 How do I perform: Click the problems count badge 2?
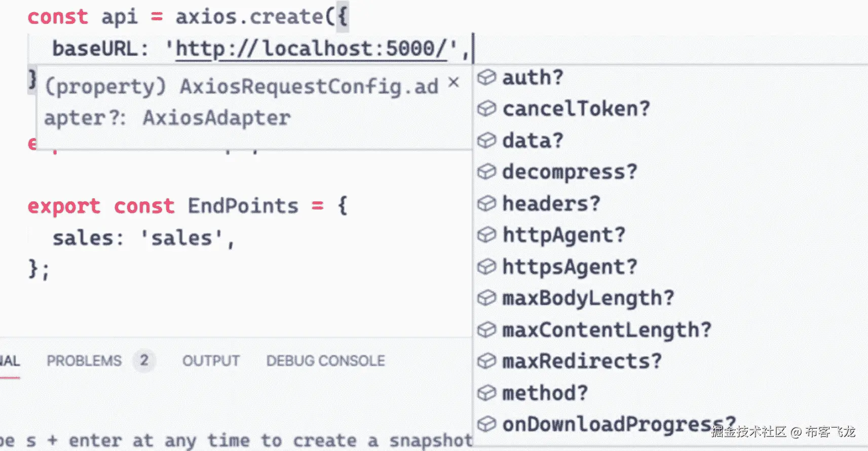click(x=144, y=360)
